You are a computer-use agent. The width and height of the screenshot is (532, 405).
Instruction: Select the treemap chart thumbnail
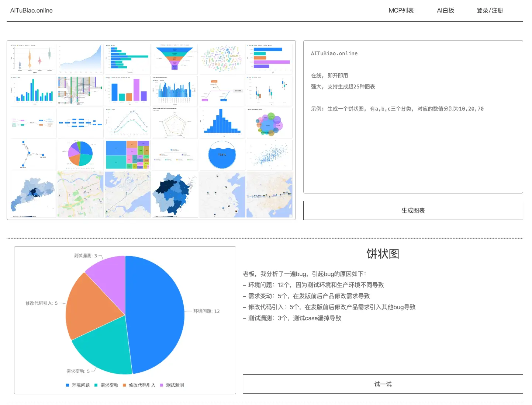127,154
